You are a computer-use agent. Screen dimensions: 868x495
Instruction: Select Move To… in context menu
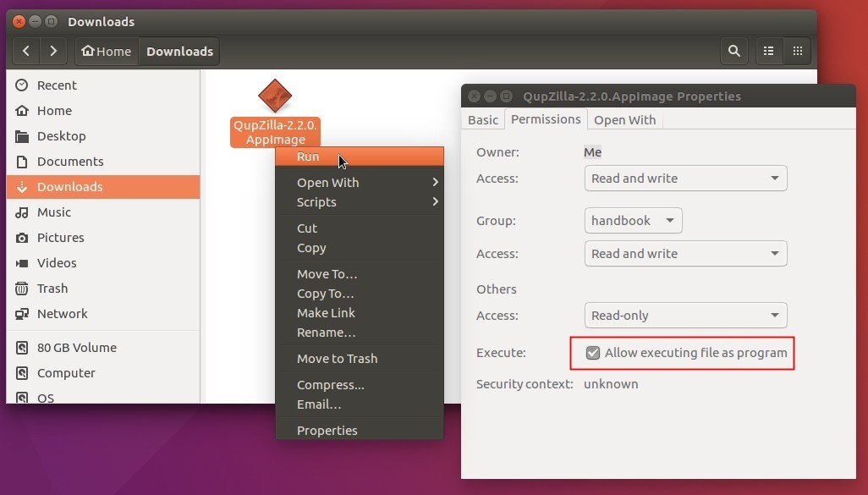click(360, 274)
